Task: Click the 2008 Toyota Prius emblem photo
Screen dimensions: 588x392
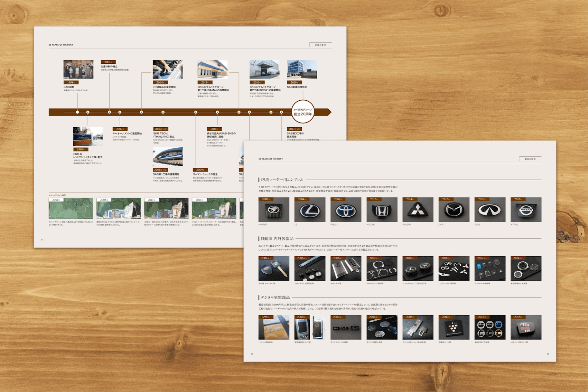Action: tap(346, 210)
